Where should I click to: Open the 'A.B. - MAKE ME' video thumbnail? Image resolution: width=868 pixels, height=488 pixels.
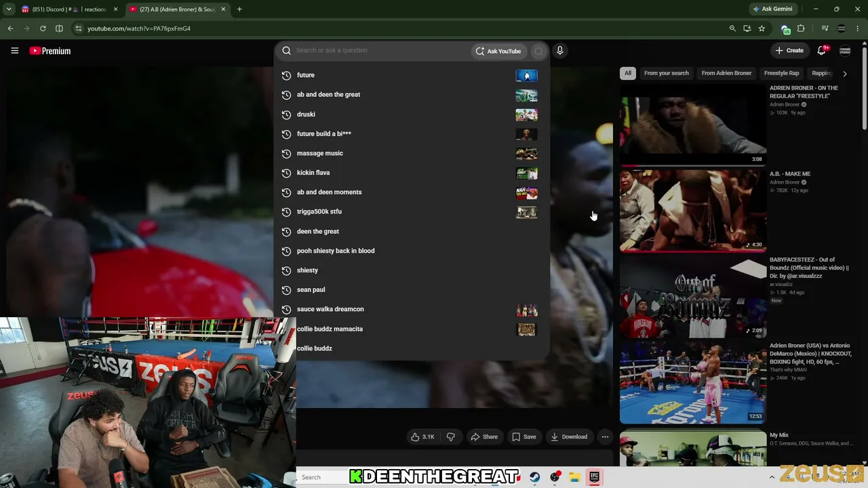(693, 210)
